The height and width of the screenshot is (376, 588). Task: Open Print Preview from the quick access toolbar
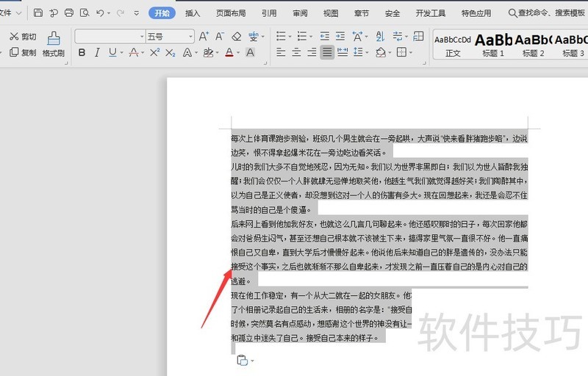click(x=85, y=13)
